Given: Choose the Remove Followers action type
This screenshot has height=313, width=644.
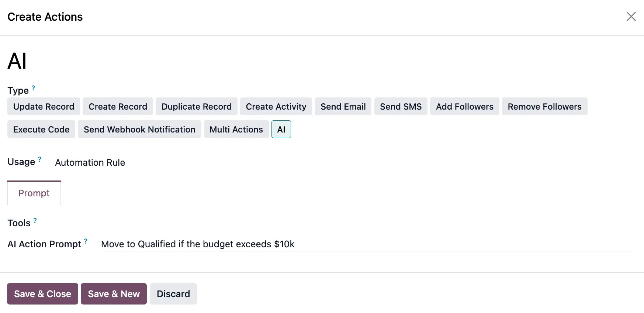Looking at the screenshot, I should point(544,107).
